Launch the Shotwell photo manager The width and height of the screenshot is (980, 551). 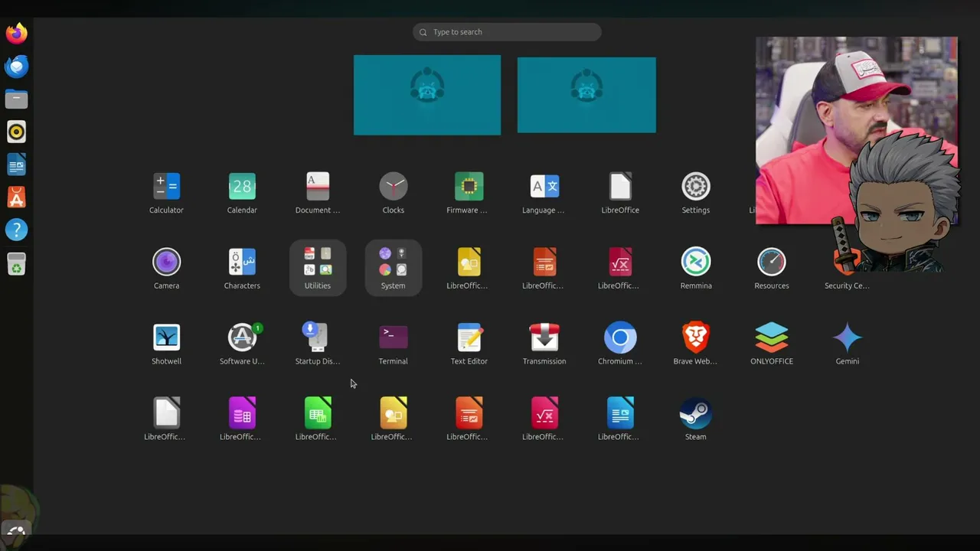point(166,337)
